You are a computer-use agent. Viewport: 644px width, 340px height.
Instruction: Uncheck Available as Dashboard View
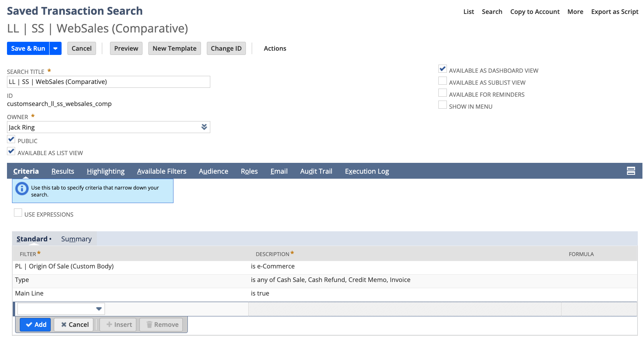pos(442,69)
